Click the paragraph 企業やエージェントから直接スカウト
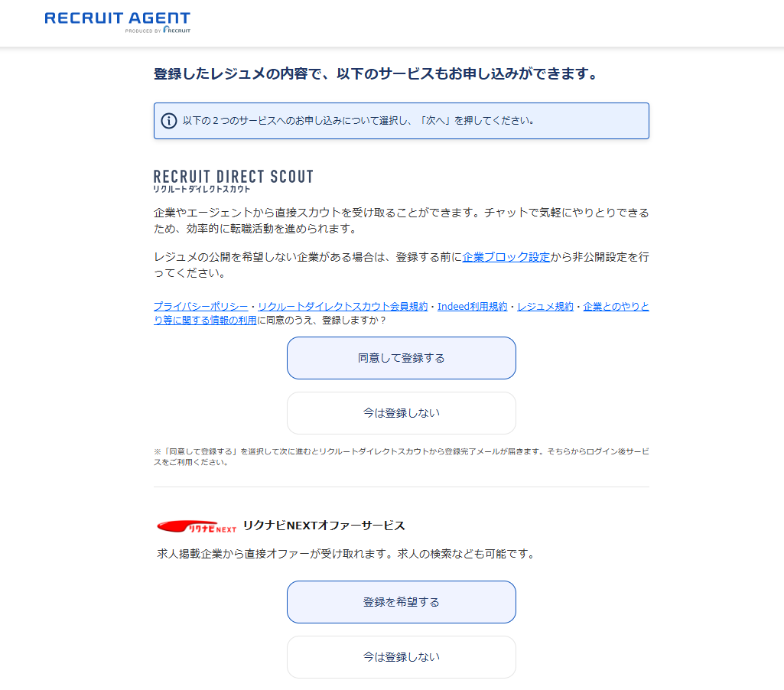The width and height of the screenshot is (784, 690). click(x=401, y=220)
